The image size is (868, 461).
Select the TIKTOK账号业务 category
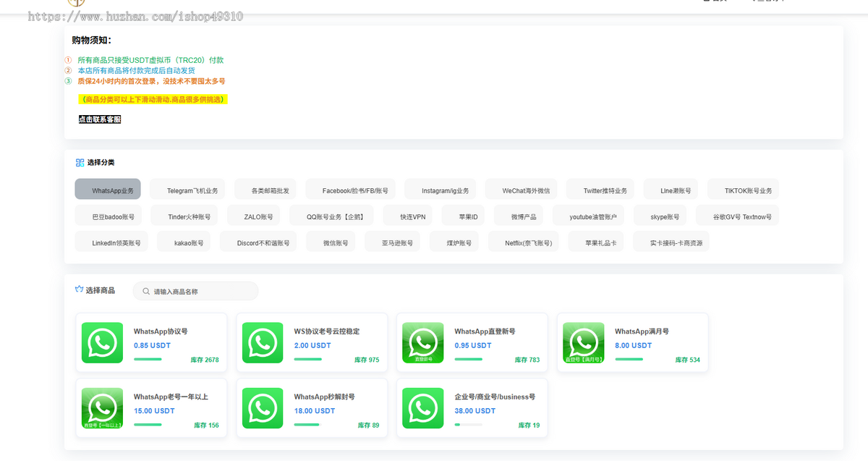(x=744, y=190)
